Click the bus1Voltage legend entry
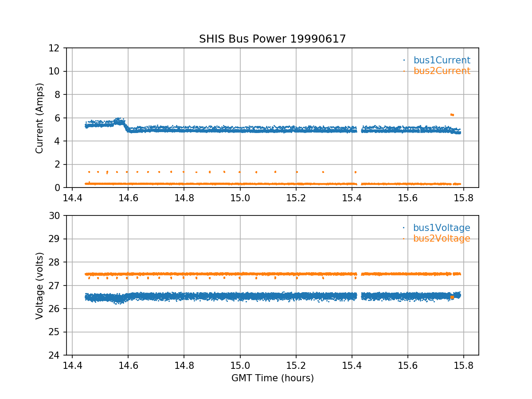The image size is (532, 399). [442, 228]
